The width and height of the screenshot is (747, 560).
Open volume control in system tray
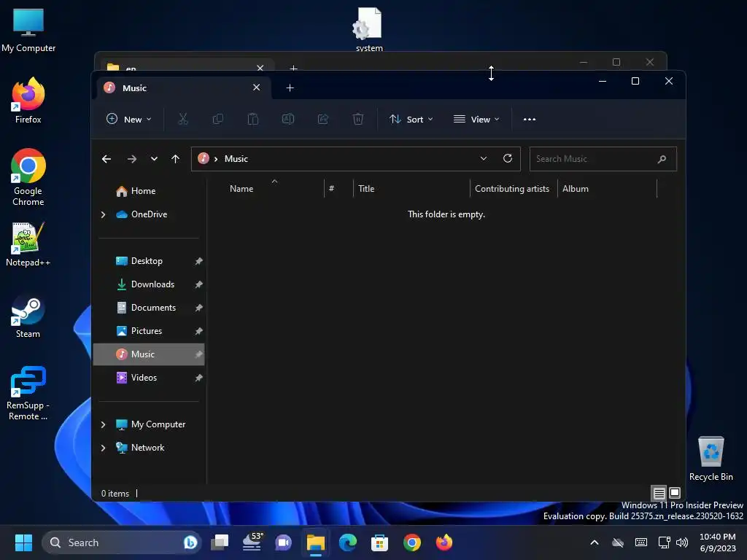click(x=682, y=542)
